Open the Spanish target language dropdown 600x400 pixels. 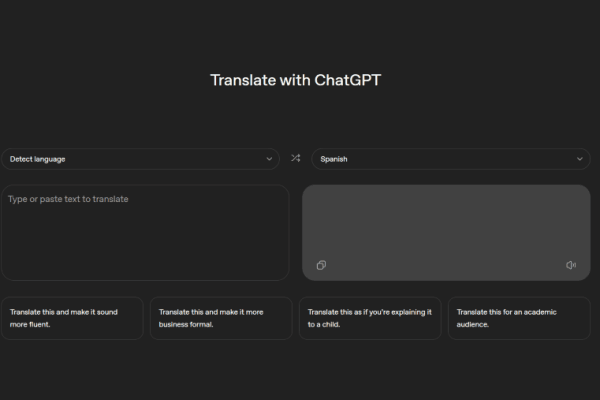click(x=450, y=159)
